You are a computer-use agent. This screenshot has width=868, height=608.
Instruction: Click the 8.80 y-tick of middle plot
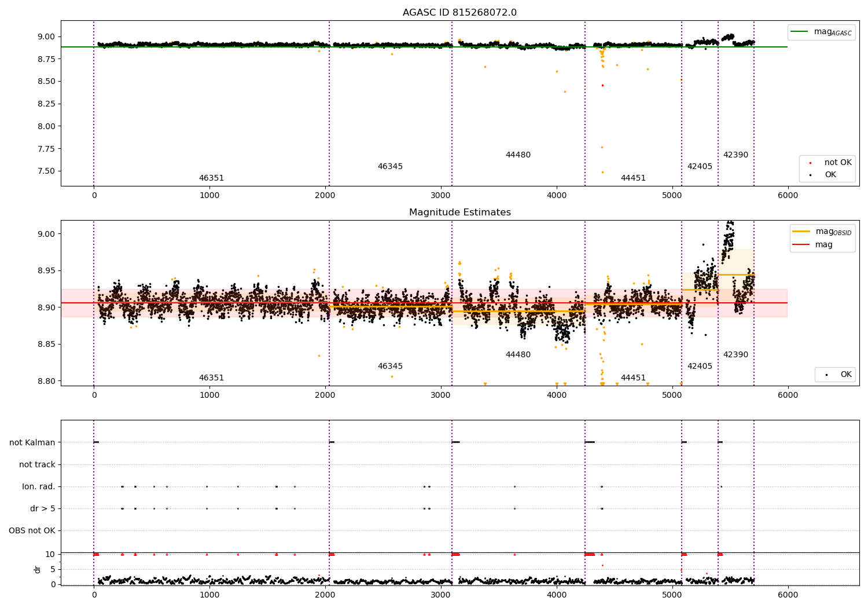(x=46, y=381)
